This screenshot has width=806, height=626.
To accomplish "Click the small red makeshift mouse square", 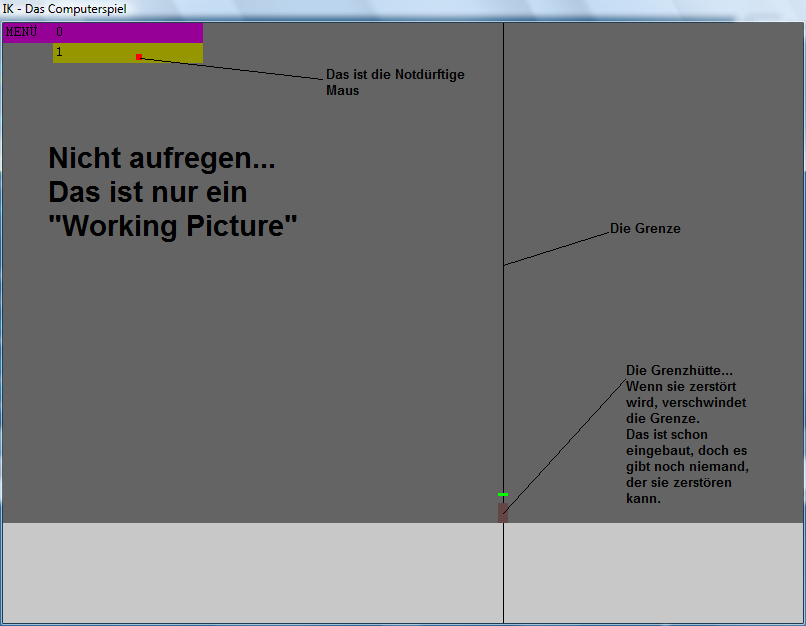I will [x=139, y=57].
